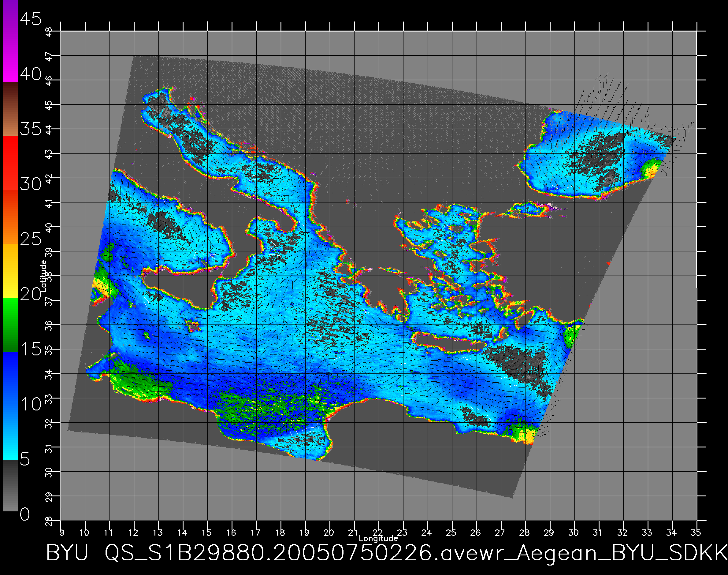Click latitude axis tick label 48

49,32
